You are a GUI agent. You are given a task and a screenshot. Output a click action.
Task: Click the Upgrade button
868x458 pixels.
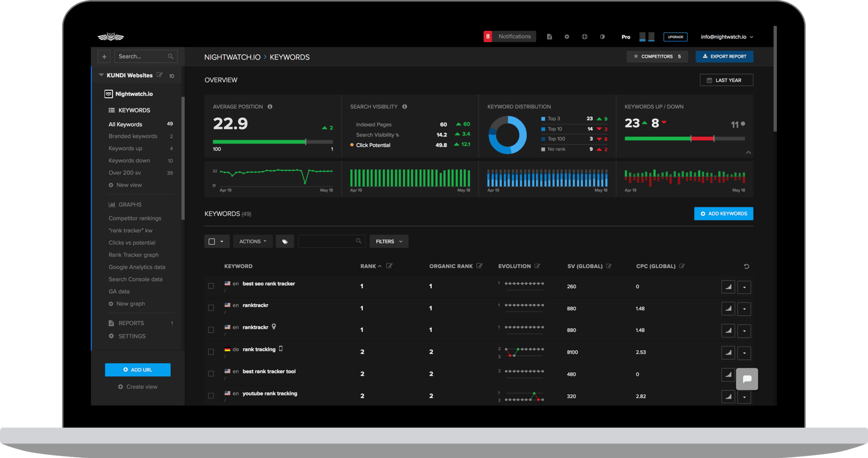(x=675, y=37)
